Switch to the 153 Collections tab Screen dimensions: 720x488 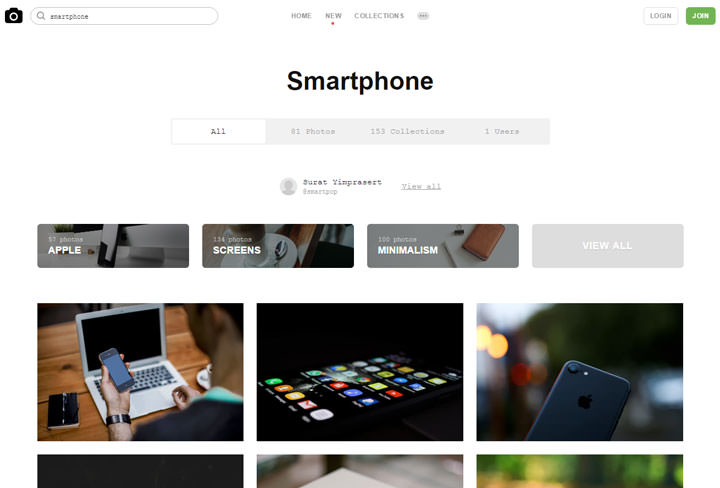[x=407, y=131]
